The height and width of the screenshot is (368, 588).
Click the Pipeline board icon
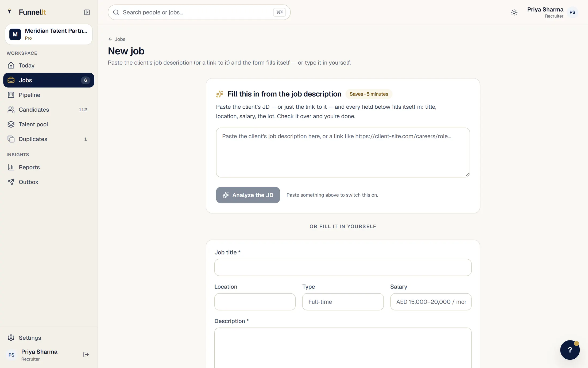tap(11, 95)
